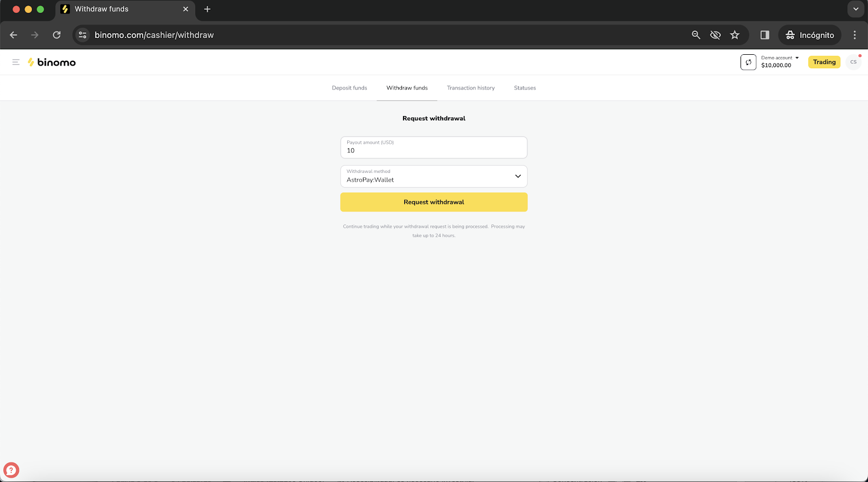View site information in address bar
The width and height of the screenshot is (868, 482).
pos(82,35)
